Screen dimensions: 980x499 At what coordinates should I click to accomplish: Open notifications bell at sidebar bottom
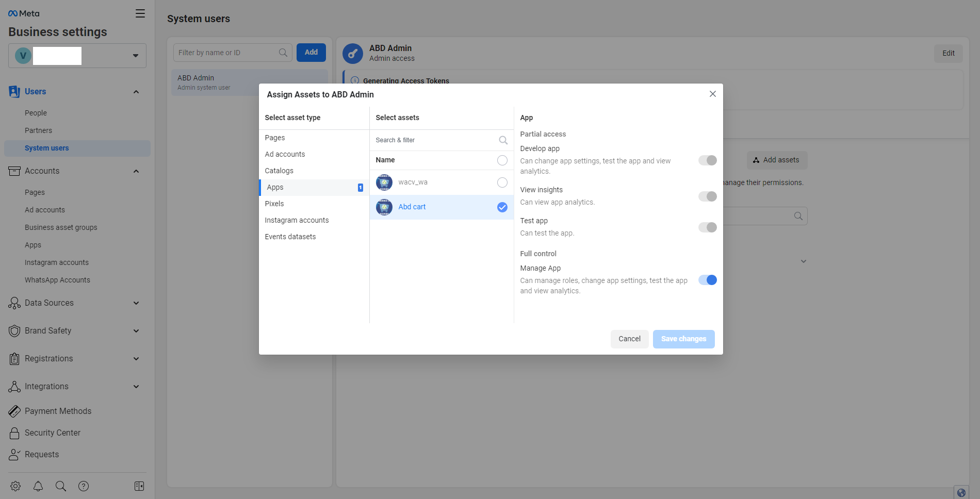click(x=38, y=486)
